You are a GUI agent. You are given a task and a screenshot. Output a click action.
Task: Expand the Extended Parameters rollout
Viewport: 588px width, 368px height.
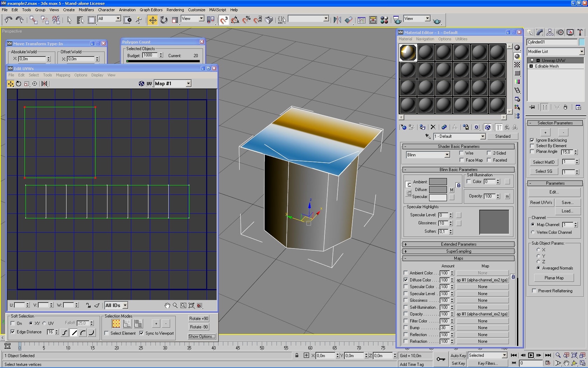pyautogui.click(x=458, y=244)
